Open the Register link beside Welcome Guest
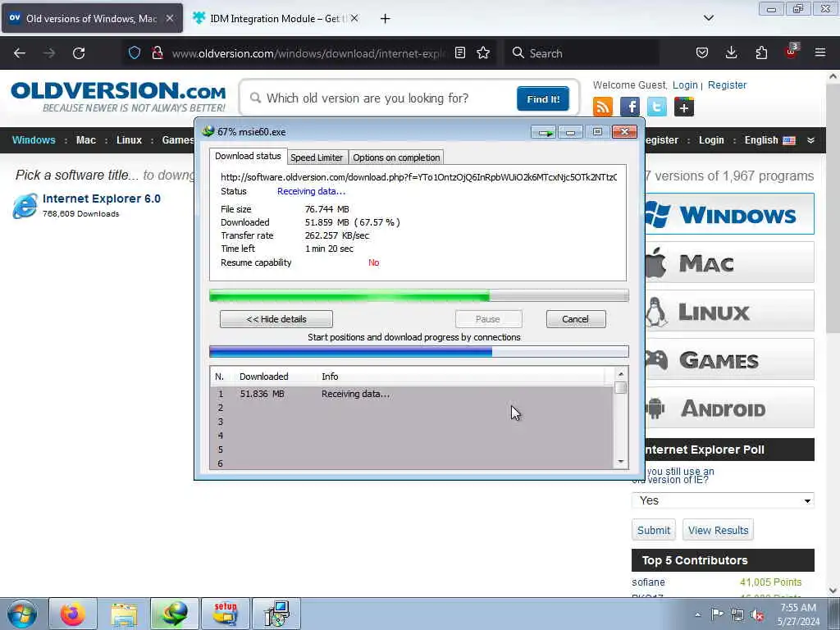This screenshot has width=840, height=630. click(x=727, y=85)
